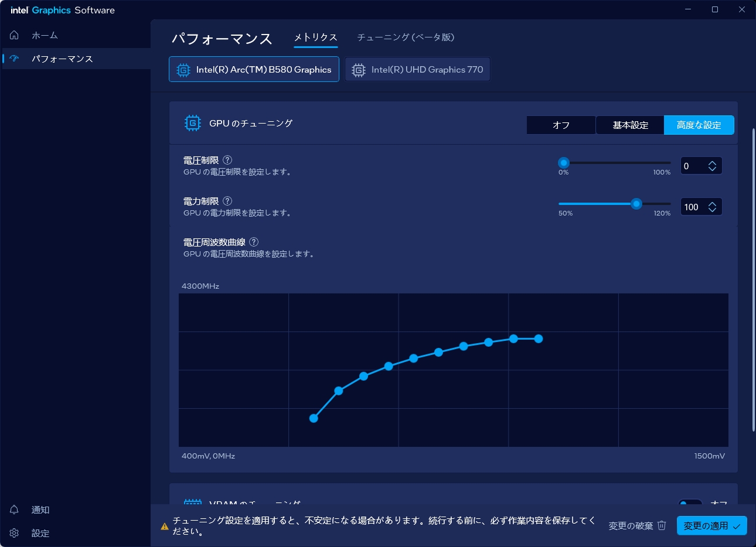This screenshot has height=547, width=756.
Task: Select the パフォーマンス gauge icon in sidebar
Action: click(x=15, y=59)
